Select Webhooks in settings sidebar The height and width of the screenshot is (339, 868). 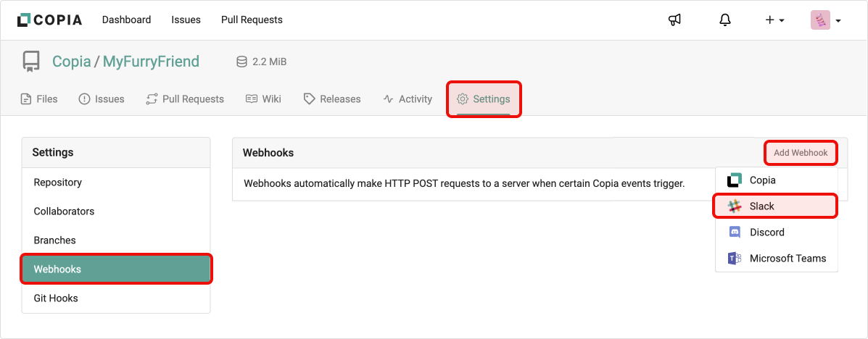(x=116, y=269)
